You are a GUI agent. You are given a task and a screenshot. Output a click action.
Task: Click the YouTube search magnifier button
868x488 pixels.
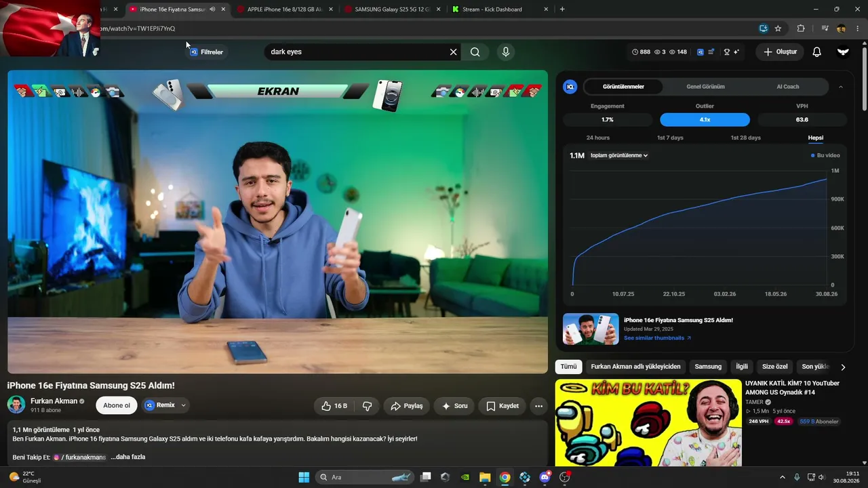click(475, 52)
